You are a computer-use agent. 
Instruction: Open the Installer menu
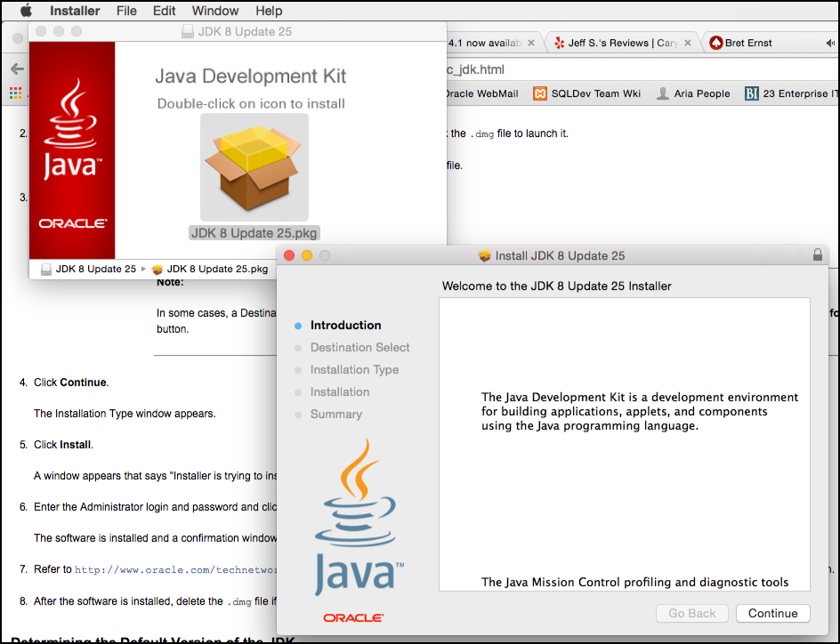coord(74,11)
